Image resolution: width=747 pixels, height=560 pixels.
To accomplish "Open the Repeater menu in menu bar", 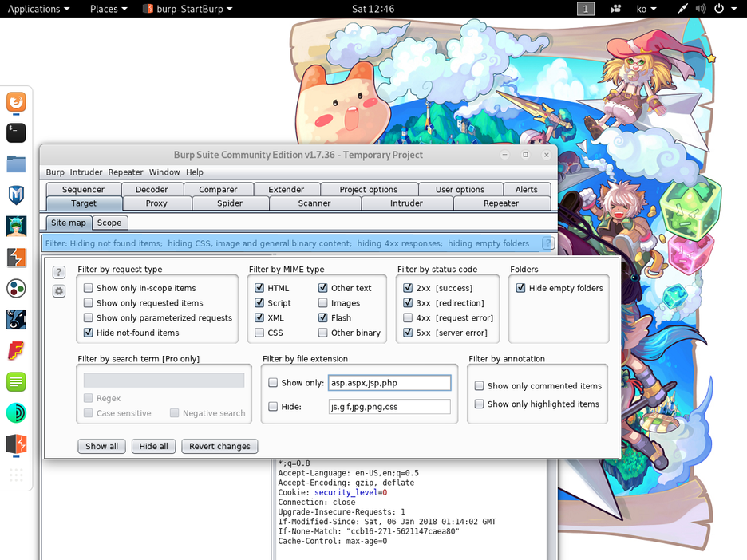I will pyautogui.click(x=125, y=172).
